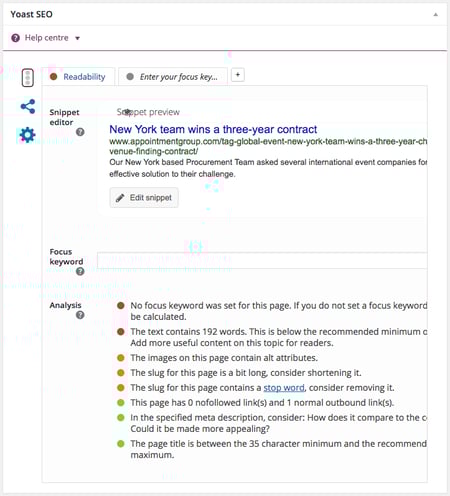The width and height of the screenshot is (450, 496).
Task: Click the Yoast SEO panel title
Action: tap(31, 14)
